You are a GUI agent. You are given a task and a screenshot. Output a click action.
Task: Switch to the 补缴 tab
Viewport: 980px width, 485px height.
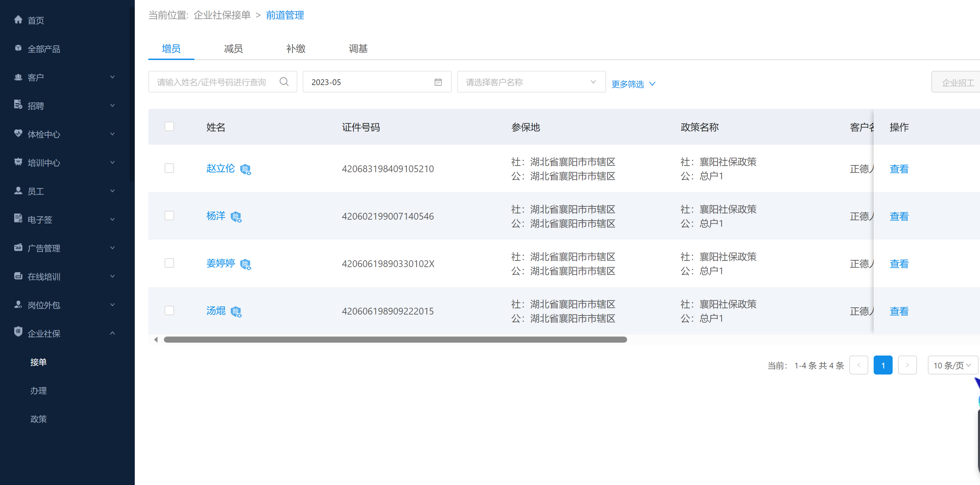coord(296,48)
